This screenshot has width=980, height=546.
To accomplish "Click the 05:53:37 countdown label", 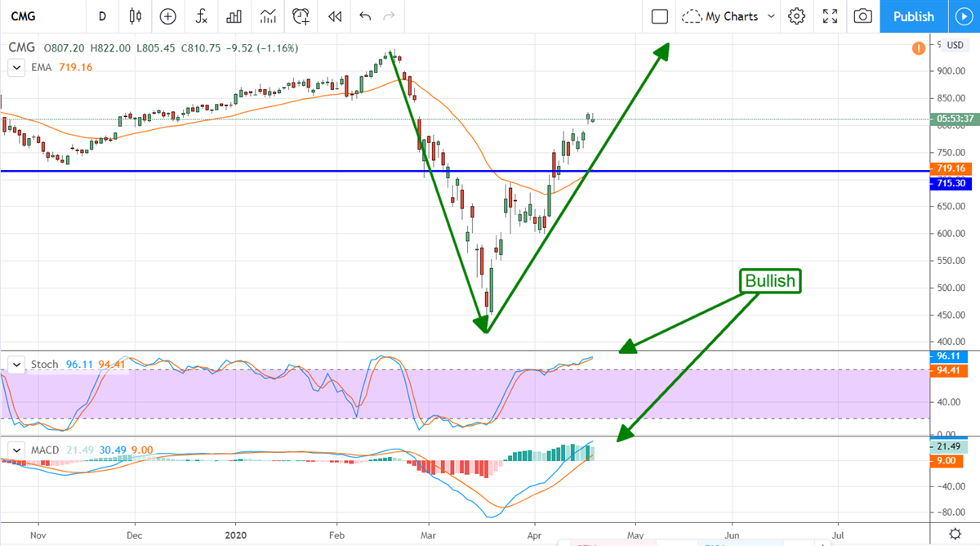I will pyautogui.click(x=954, y=119).
